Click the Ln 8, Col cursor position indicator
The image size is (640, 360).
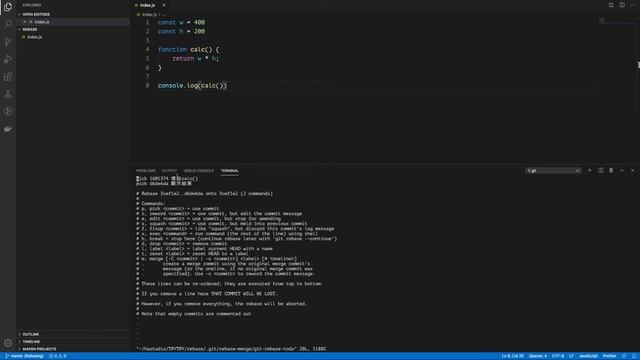point(513,356)
